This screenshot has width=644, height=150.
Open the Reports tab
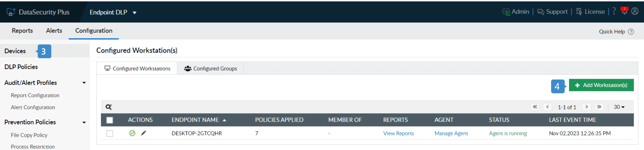tap(22, 31)
